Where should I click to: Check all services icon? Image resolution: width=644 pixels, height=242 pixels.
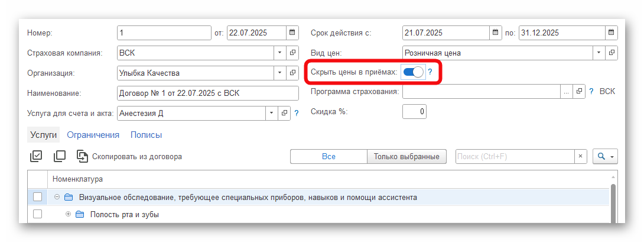point(36,156)
